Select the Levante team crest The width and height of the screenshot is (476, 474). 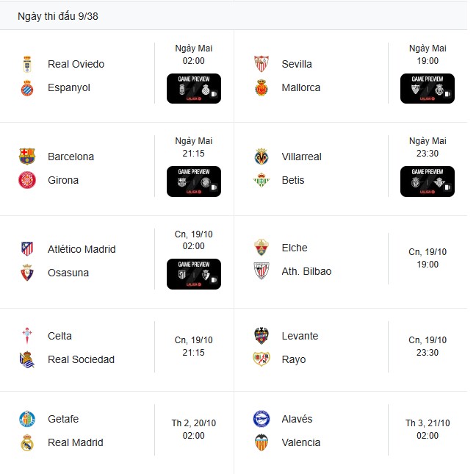click(x=262, y=336)
